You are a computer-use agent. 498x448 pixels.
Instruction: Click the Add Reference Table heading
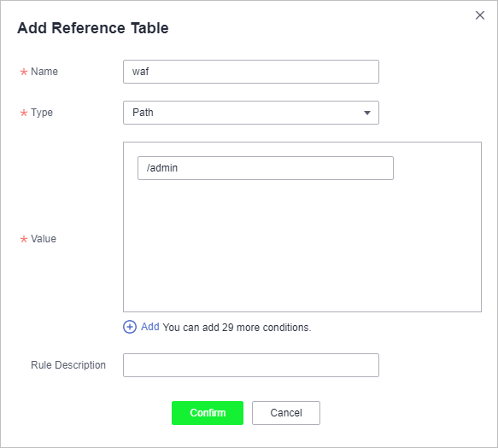(93, 28)
